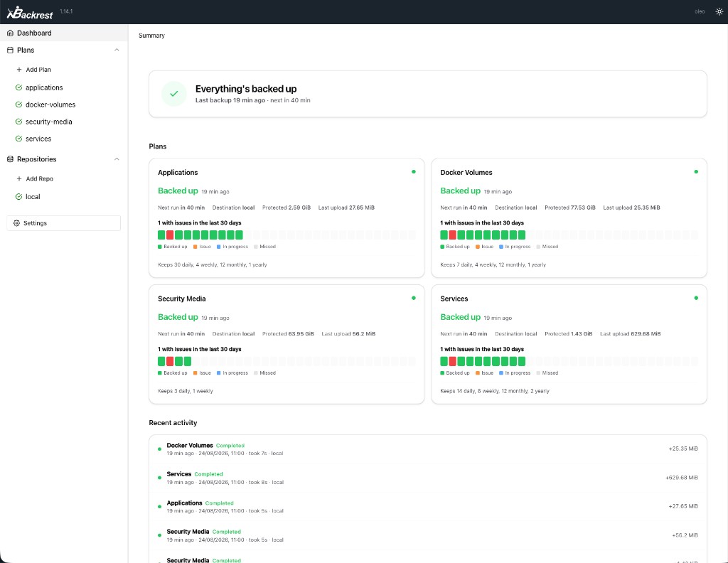Viewport: 728px width, 563px height.
Task: Click the Settings gear icon
Action: (x=17, y=223)
